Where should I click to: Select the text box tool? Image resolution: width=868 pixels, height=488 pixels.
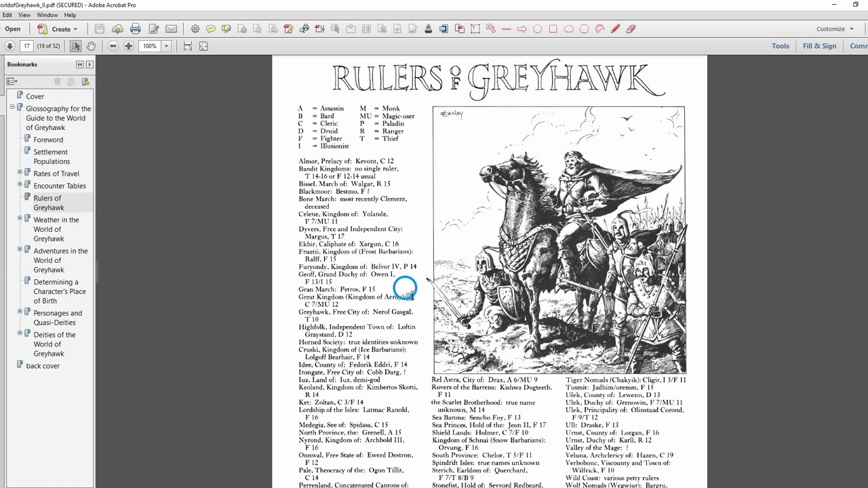[x=475, y=29]
